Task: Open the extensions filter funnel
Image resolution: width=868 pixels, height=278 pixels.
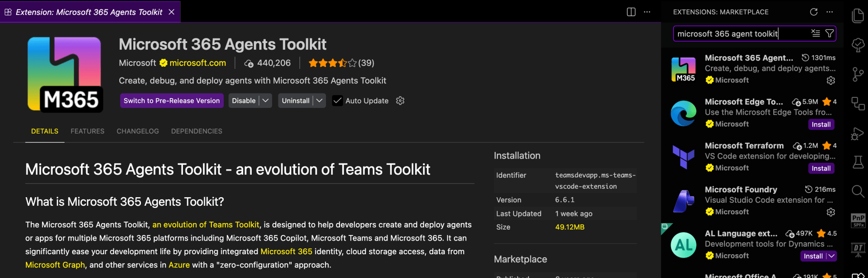Action: [829, 33]
